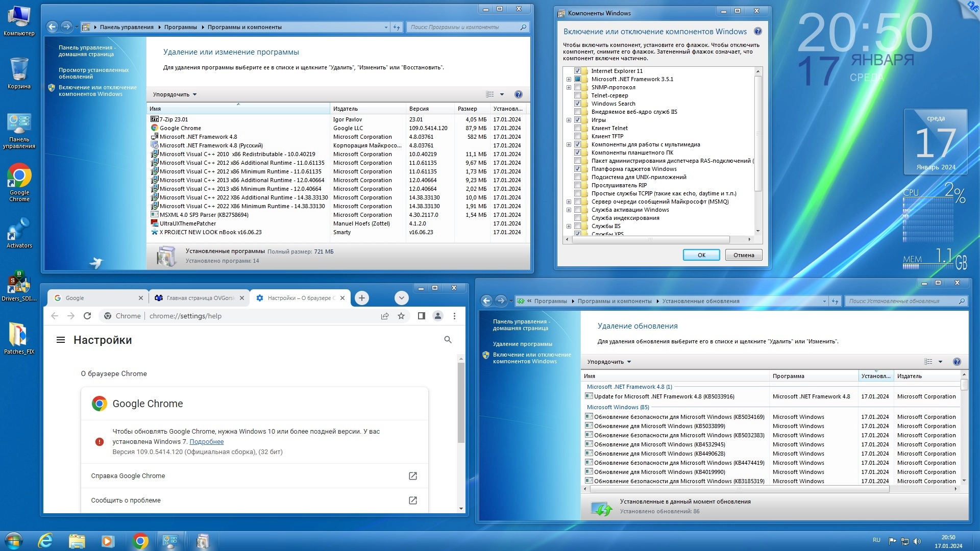Open Drivers_SDI desktop shortcut
Viewport: 980px width, 551px height.
pos(19,285)
